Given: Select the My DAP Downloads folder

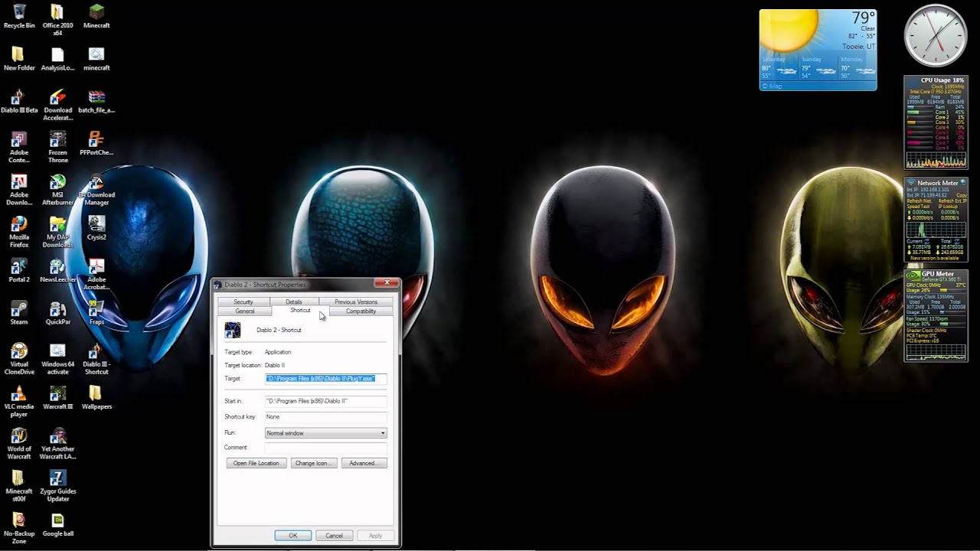Looking at the screenshot, I should click(x=57, y=232).
